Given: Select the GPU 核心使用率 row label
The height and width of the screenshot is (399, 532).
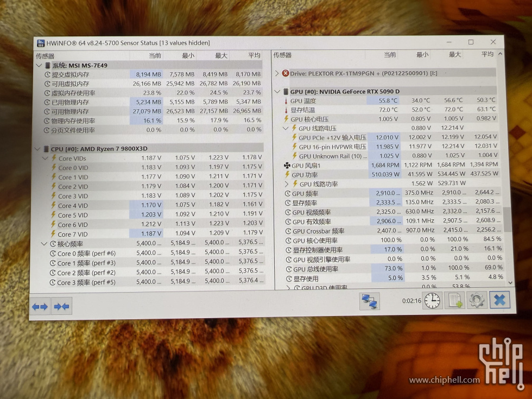Looking at the screenshot, I should pos(315,240).
